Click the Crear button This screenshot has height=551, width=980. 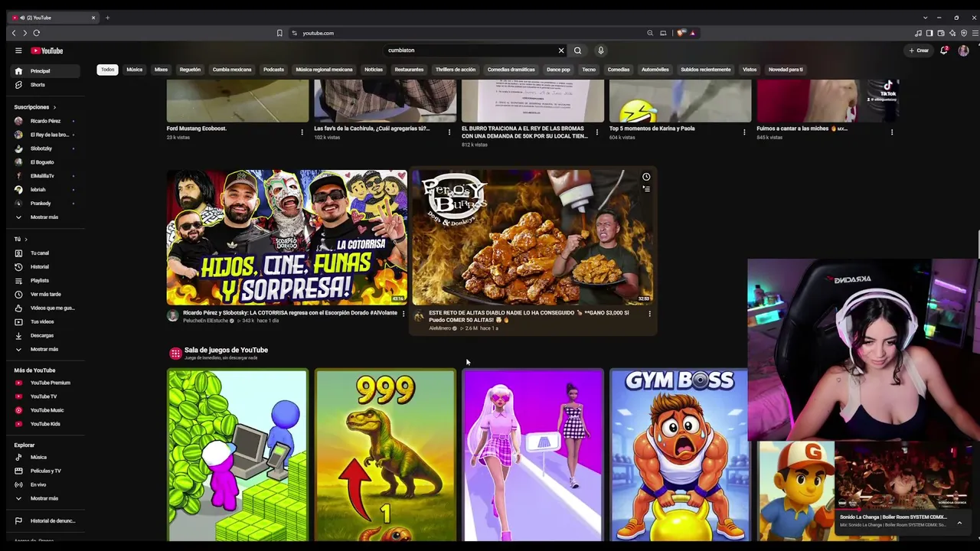tap(919, 51)
